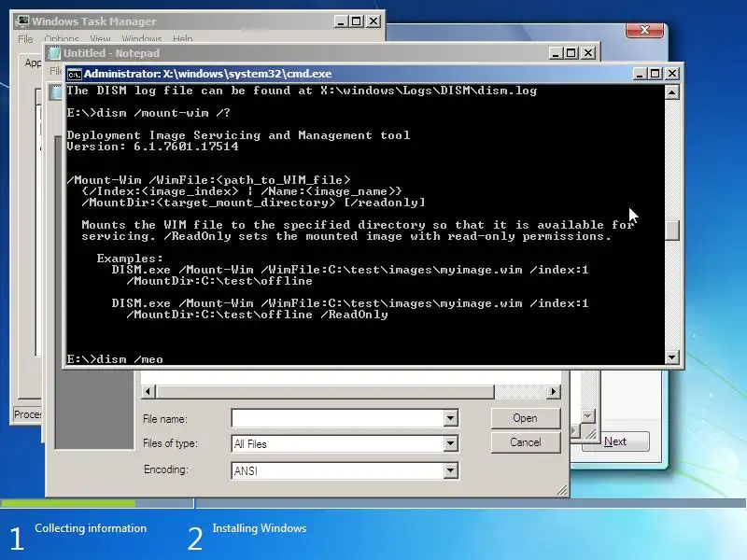The height and width of the screenshot is (560, 747).
Task: Click the Notepad title bar icon
Action: [x=55, y=53]
